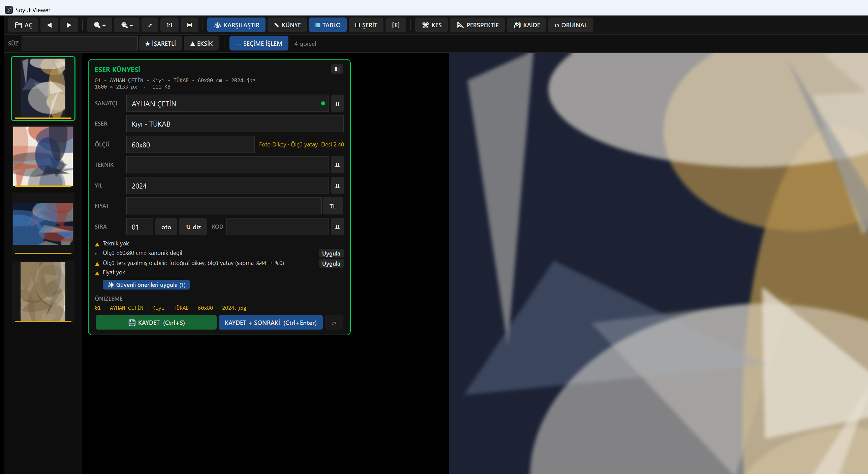Select the PERSPEKTİF tool
The image size is (868, 474).
point(477,25)
